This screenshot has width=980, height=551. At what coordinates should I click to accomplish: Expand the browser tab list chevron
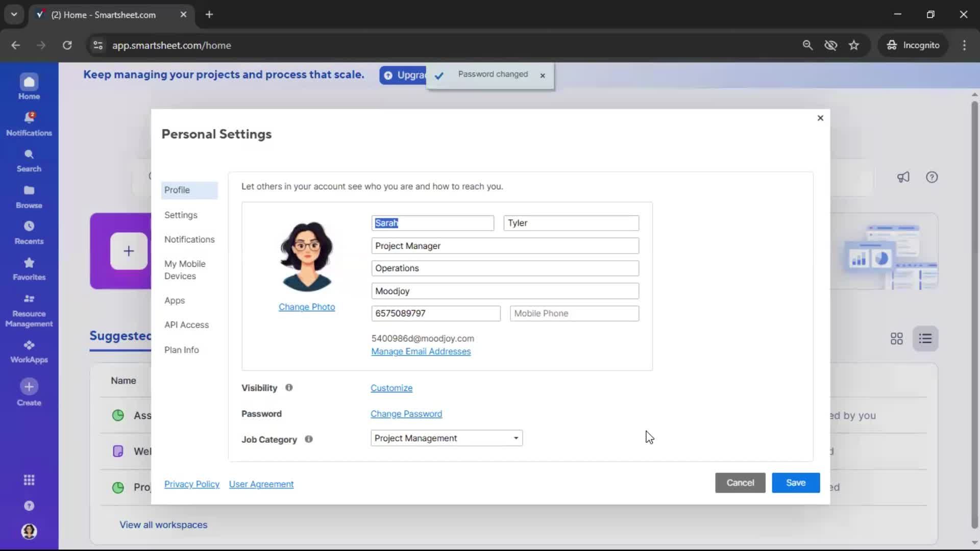point(14,14)
